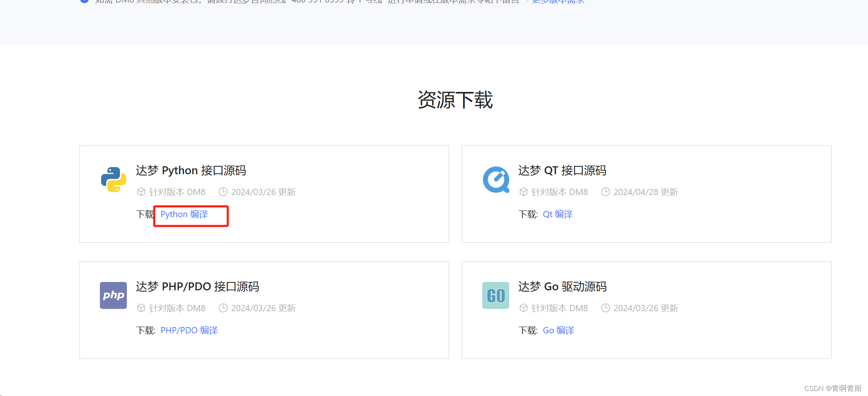This screenshot has width=868, height=396.
Task: Click the package icon beside PHP's DM8 version
Action: tap(141, 308)
